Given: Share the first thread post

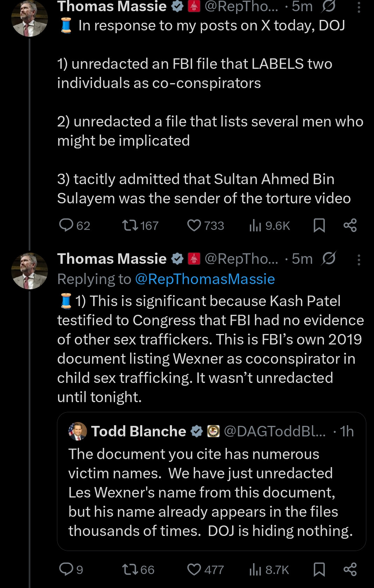Looking at the screenshot, I should click(x=350, y=225).
